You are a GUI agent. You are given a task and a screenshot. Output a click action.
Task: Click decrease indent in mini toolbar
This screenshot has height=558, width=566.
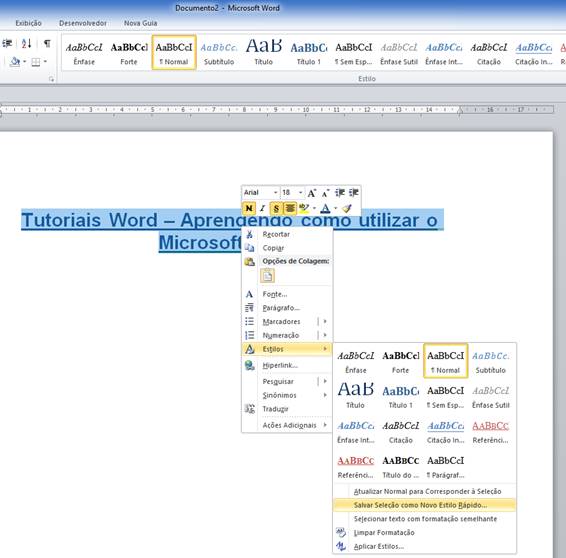(x=340, y=193)
